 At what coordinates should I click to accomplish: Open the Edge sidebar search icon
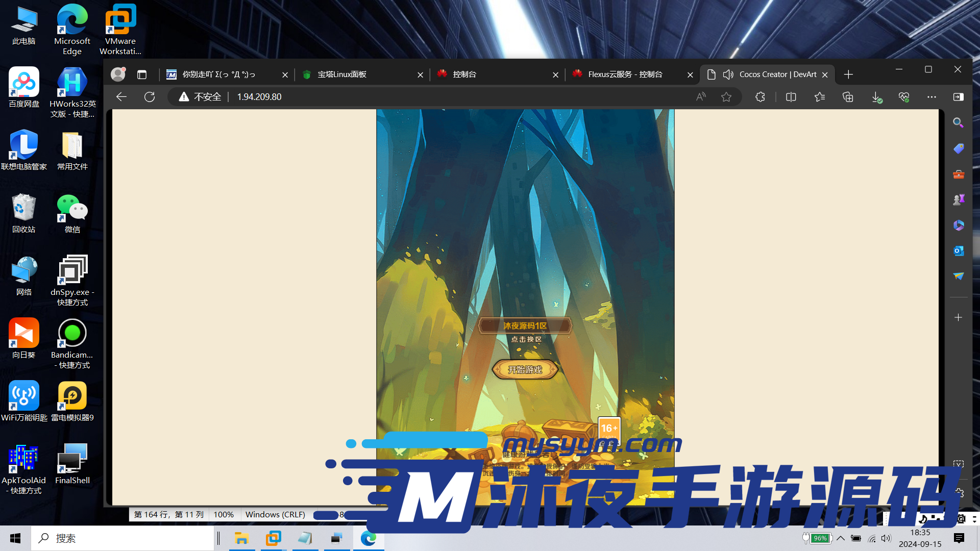pyautogui.click(x=958, y=123)
